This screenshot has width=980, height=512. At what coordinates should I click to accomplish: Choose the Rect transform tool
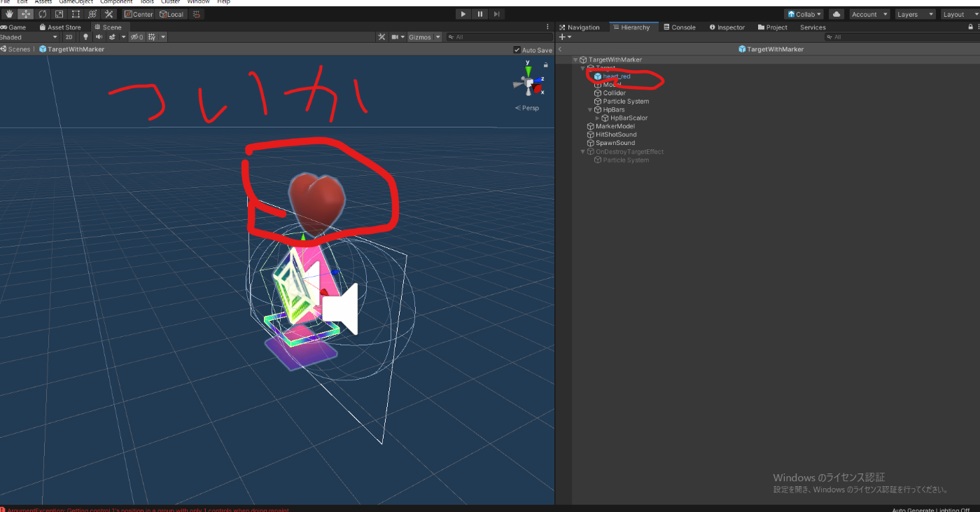click(x=76, y=14)
